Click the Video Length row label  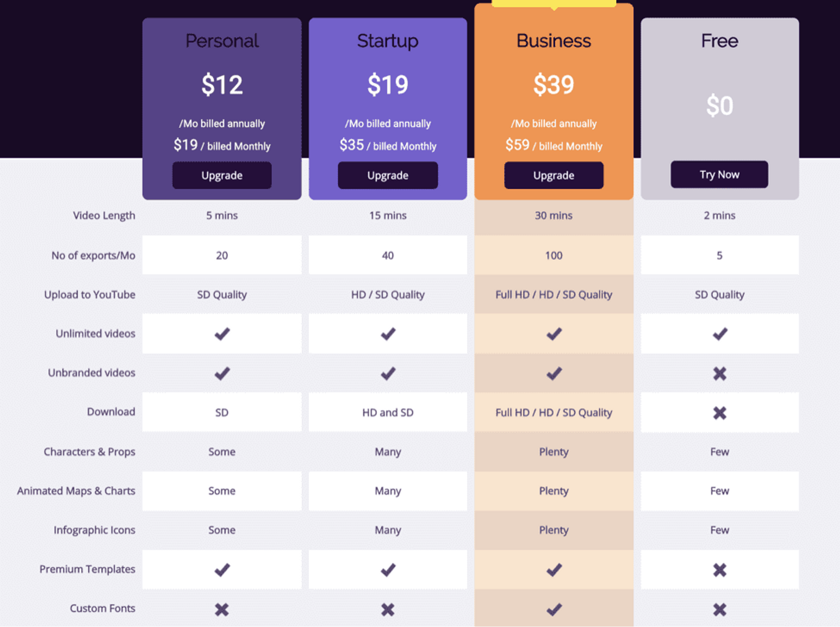click(104, 215)
